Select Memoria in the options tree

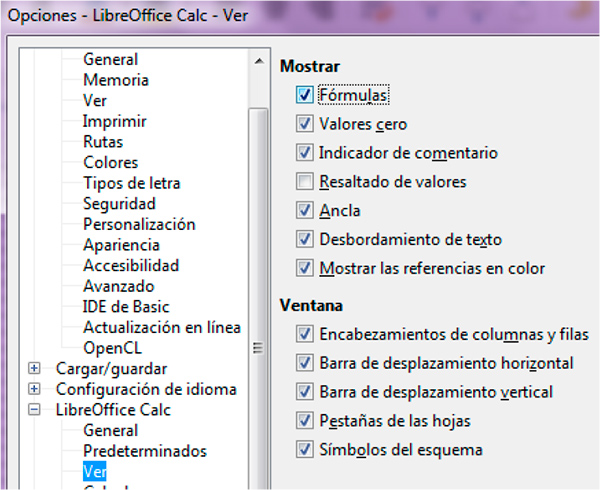[x=116, y=80]
